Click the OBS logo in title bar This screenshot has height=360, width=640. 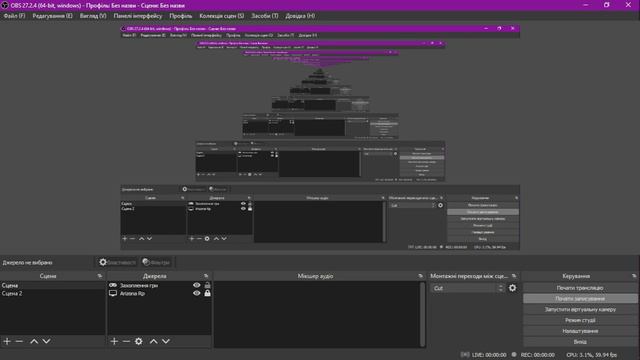5,5
